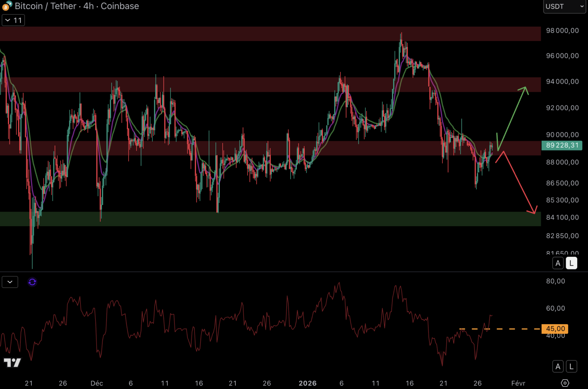Click the Bitcoin / Tether symbol title

point(76,6)
